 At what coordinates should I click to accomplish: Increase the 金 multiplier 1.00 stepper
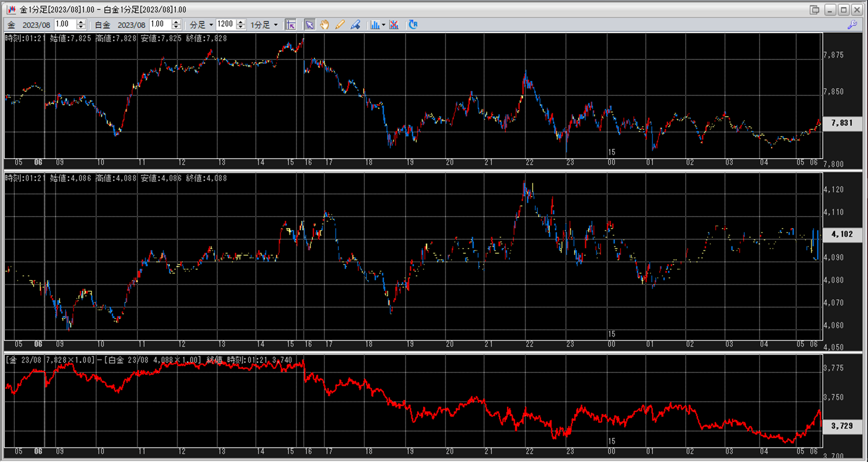point(81,22)
